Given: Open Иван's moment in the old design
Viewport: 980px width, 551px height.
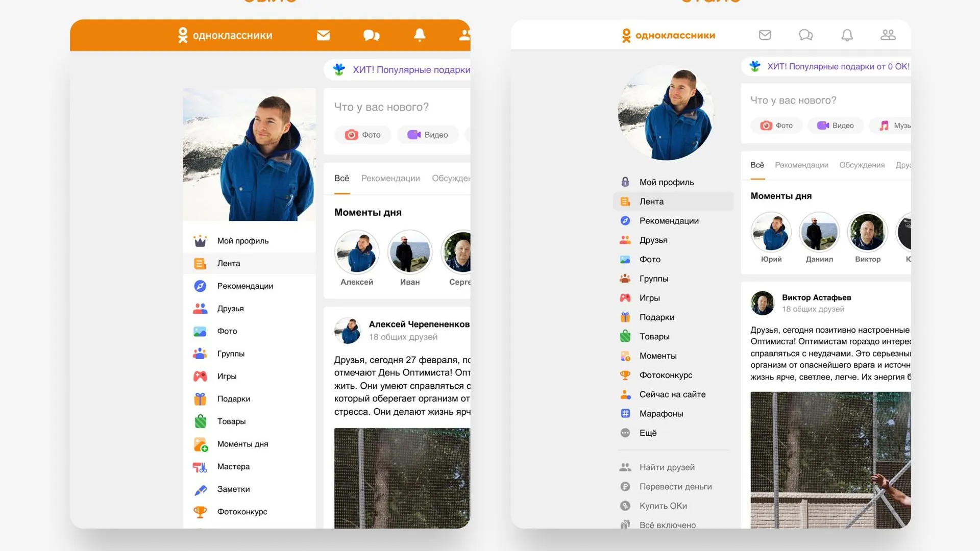Looking at the screenshot, I should tap(410, 252).
